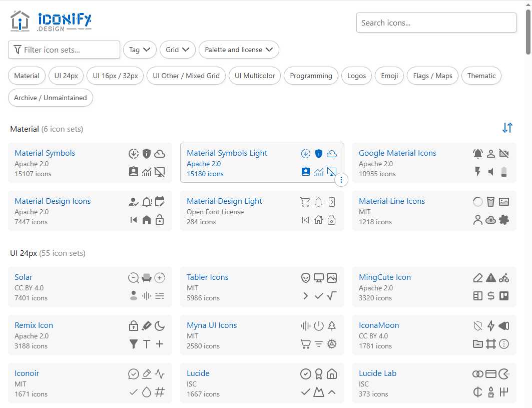The image size is (532, 408).
Task: Open the Tabler Icons set
Action: point(207,277)
